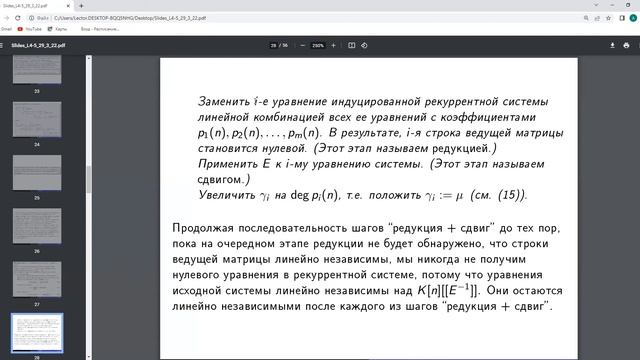Share this page icon
The height and width of the screenshot is (360, 640).
click(597, 18)
